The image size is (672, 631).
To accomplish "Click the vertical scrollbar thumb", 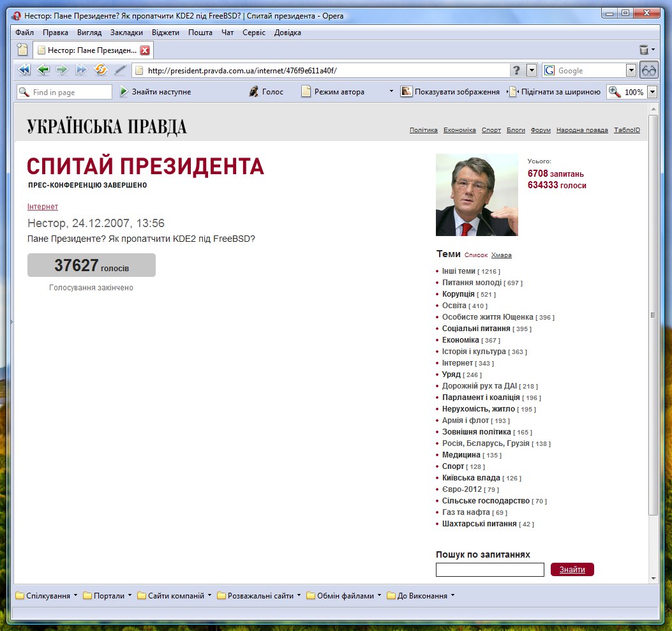I will (x=653, y=315).
